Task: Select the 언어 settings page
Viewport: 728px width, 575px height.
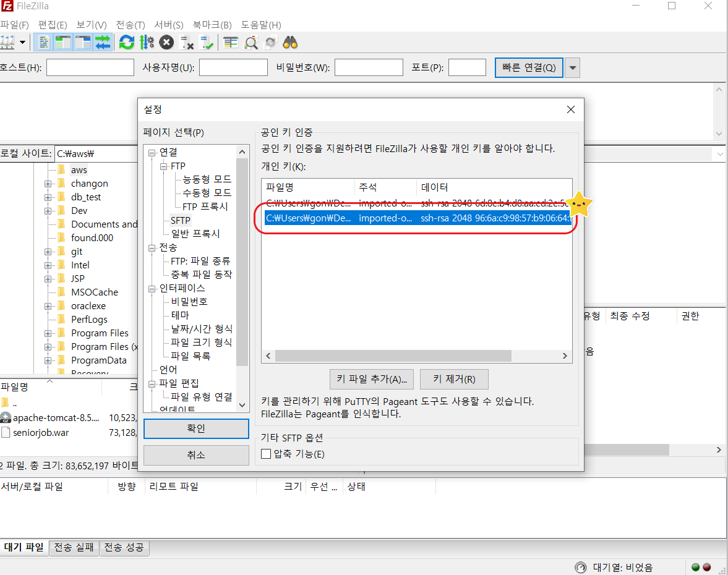Action: [168, 370]
